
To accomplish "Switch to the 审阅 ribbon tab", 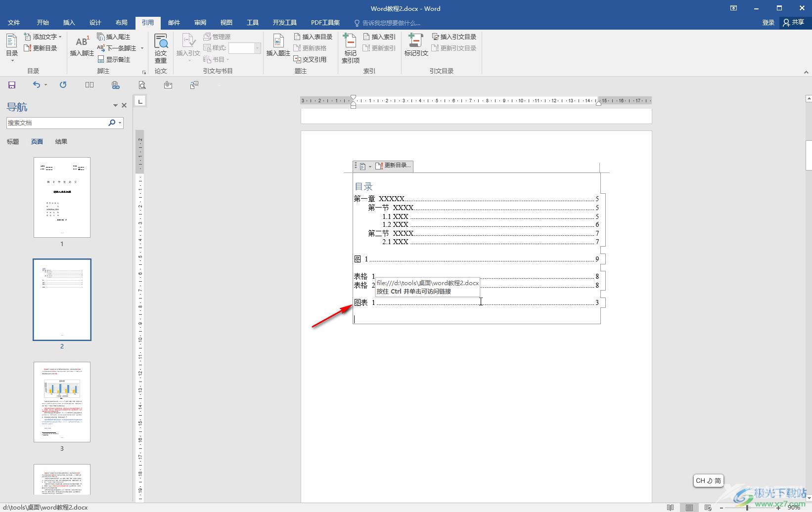I will click(200, 23).
